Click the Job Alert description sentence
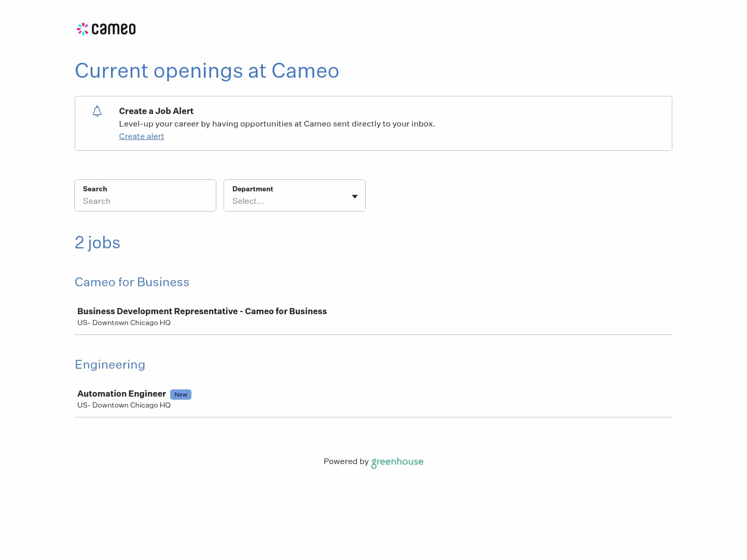 pyautogui.click(x=277, y=124)
